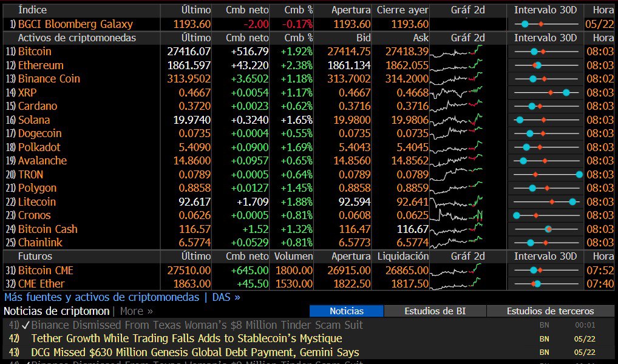Image resolution: width=618 pixels, height=364 pixels.
Task: Click the Litecoin bid value 92.594
Action: tap(355, 201)
